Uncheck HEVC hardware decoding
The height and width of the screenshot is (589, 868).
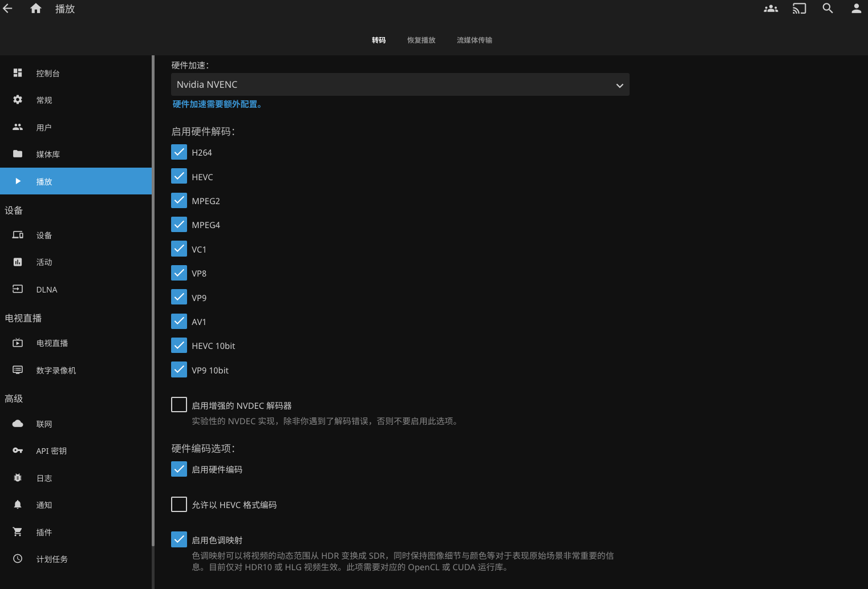click(179, 176)
